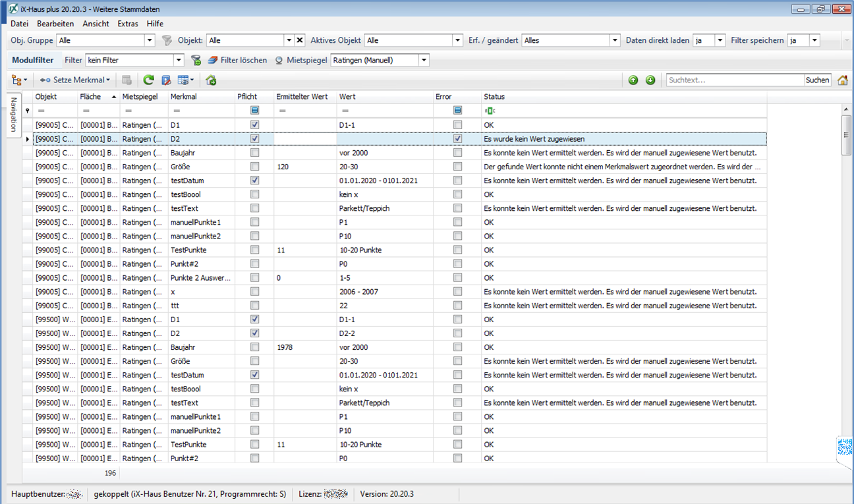Image resolution: width=854 pixels, height=504 pixels.
Task: Expand the Obj. Gruppe dropdown
Action: (150, 40)
